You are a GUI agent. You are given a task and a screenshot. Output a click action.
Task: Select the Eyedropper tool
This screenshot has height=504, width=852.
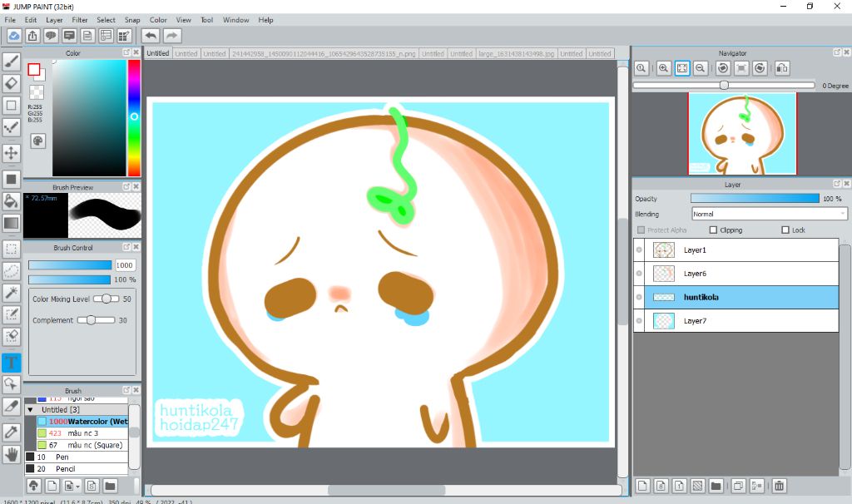12,432
